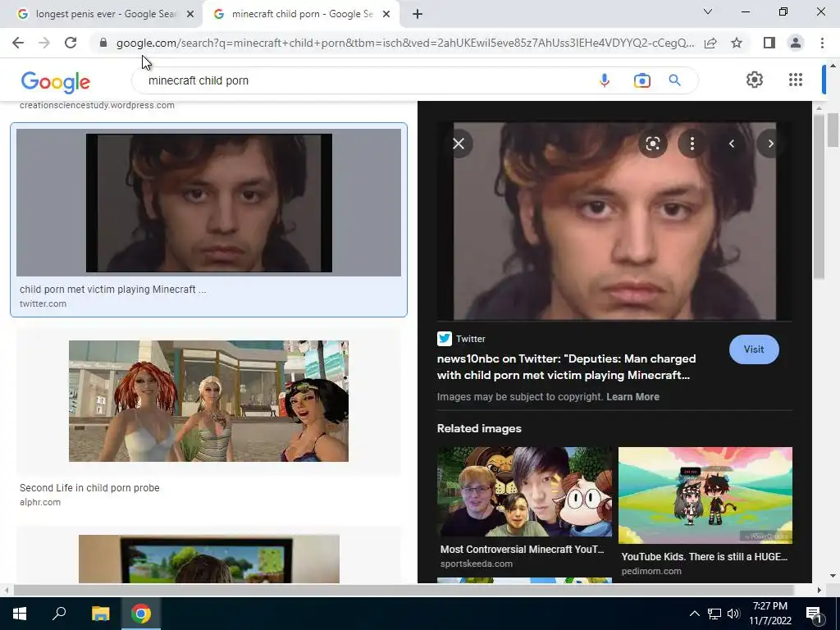Click the page scrollbar down arrow

(833, 577)
